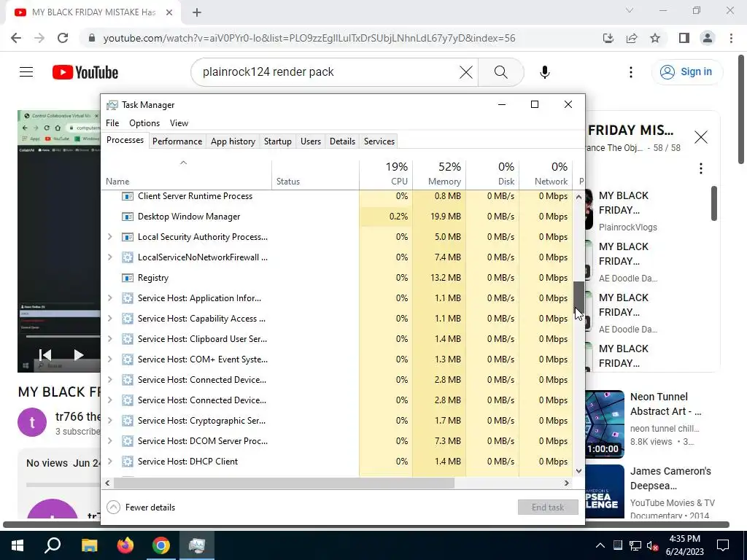The width and height of the screenshot is (747, 560).
Task: Click Task Manager horizontal scrollbar thumb
Action: tap(284, 483)
